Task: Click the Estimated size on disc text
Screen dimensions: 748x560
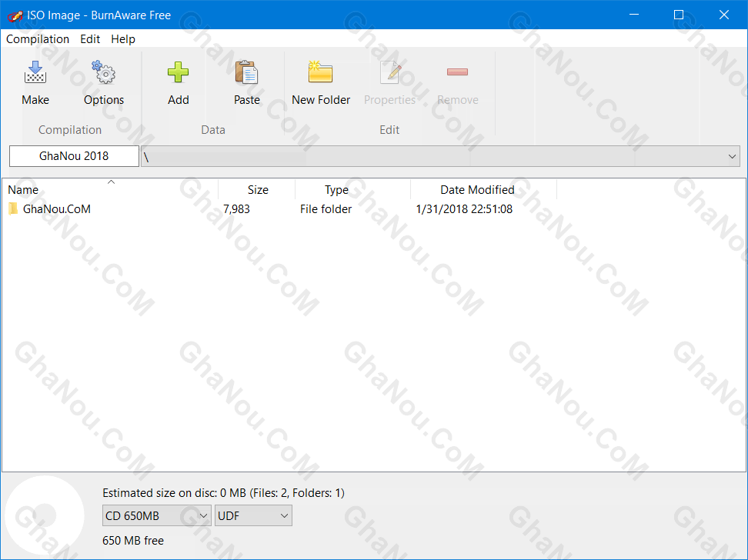Action: click(x=223, y=493)
